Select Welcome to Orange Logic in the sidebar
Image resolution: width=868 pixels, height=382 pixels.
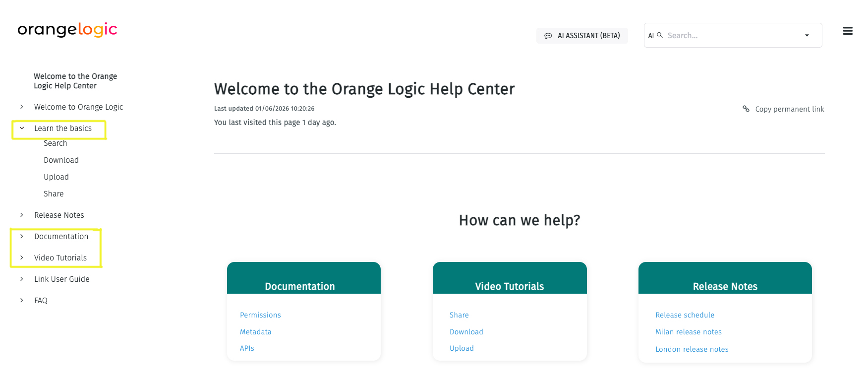point(78,107)
